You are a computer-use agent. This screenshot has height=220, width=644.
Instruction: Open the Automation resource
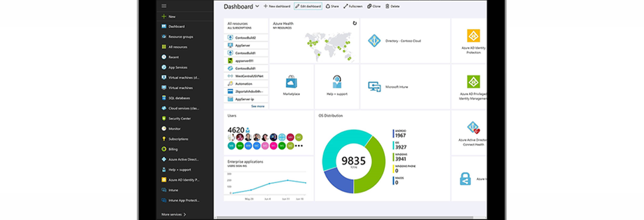pyautogui.click(x=246, y=84)
